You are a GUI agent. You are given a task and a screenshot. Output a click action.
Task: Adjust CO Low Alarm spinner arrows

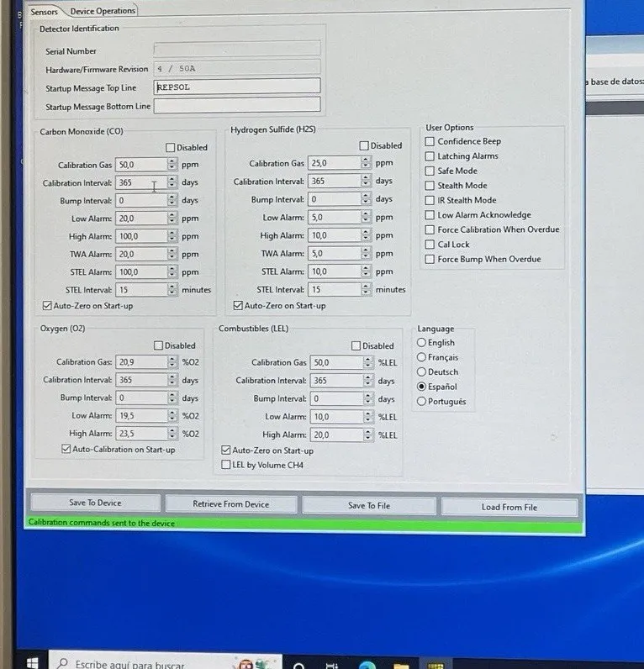point(172,218)
